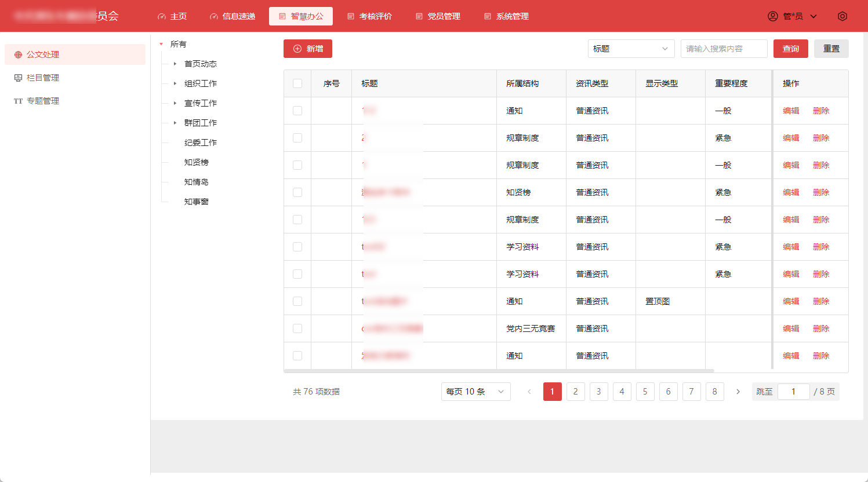Check the checkbox of the 置顶图 row

(297, 301)
